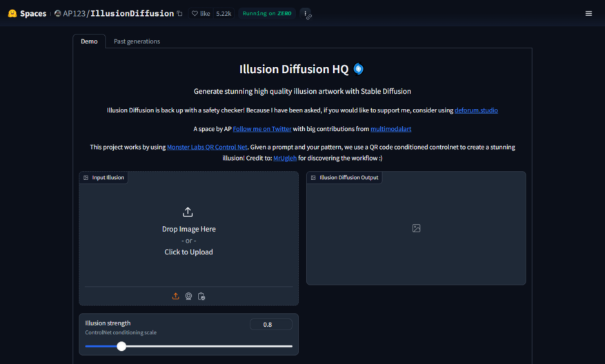Open the Follow me on Twitter link
The height and width of the screenshot is (364, 605).
click(x=262, y=129)
